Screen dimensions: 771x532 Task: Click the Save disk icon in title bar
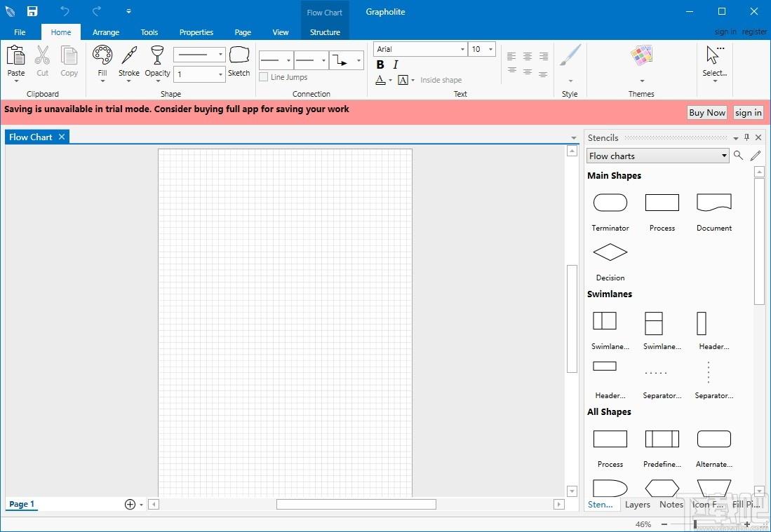[x=32, y=11]
